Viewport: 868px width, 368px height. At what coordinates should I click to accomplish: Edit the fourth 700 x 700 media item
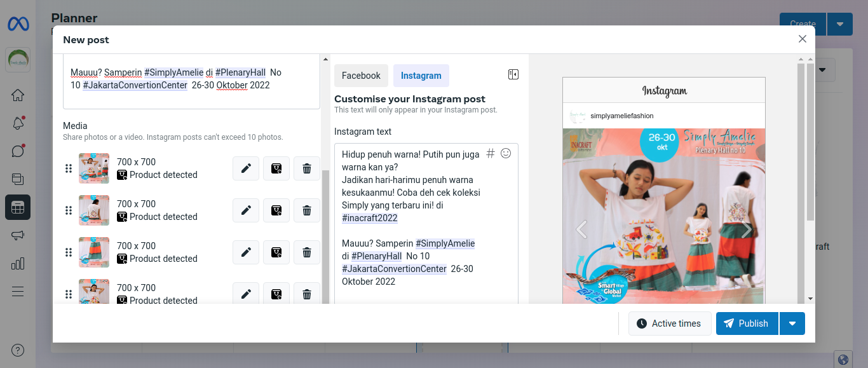(246, 294)
